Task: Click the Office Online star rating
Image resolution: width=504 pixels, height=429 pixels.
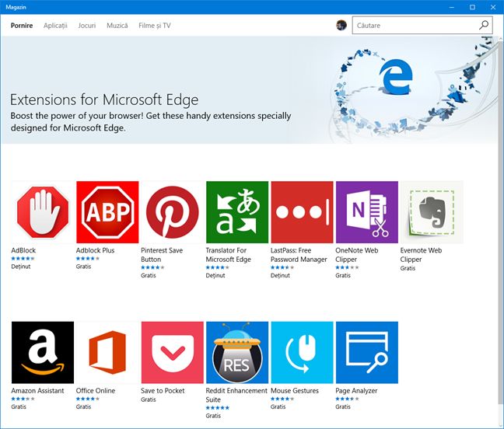Action: point(88,399)
